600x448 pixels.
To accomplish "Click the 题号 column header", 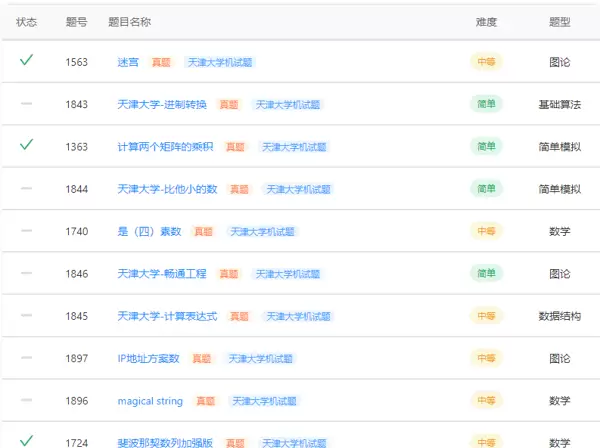I will (76, 22).
